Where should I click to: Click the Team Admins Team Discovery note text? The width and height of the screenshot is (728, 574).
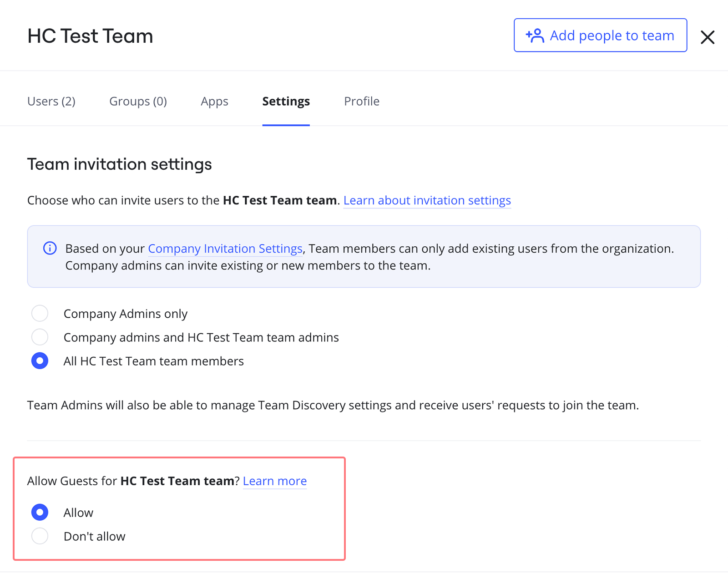pos(333,405)
